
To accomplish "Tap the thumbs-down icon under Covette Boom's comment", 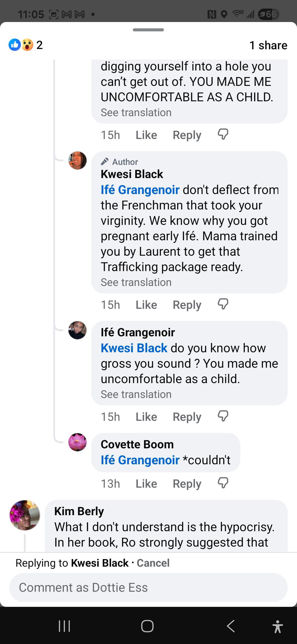I will (223, 483).
